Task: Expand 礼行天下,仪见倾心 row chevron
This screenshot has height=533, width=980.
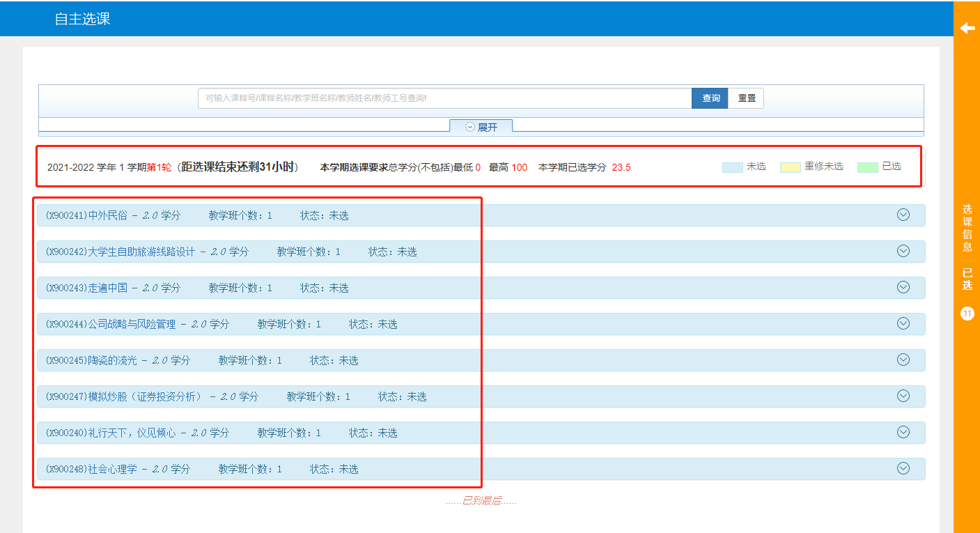Action: pyautogui.click(x=903, y=432)
